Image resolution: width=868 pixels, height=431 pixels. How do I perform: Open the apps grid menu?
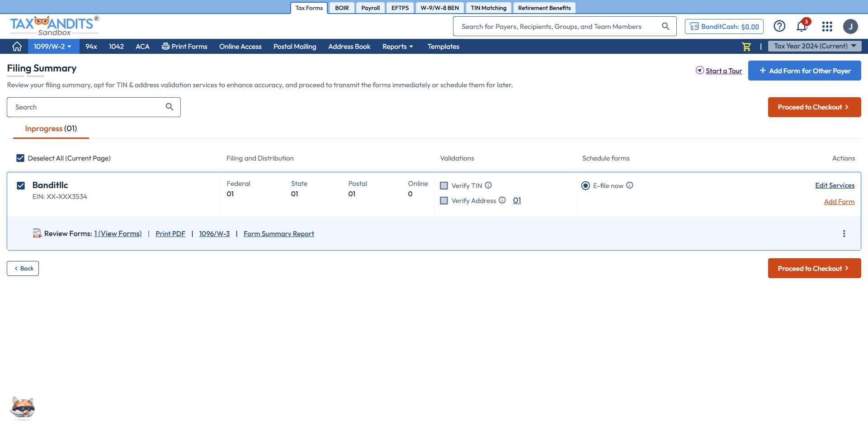pos(827,27)
